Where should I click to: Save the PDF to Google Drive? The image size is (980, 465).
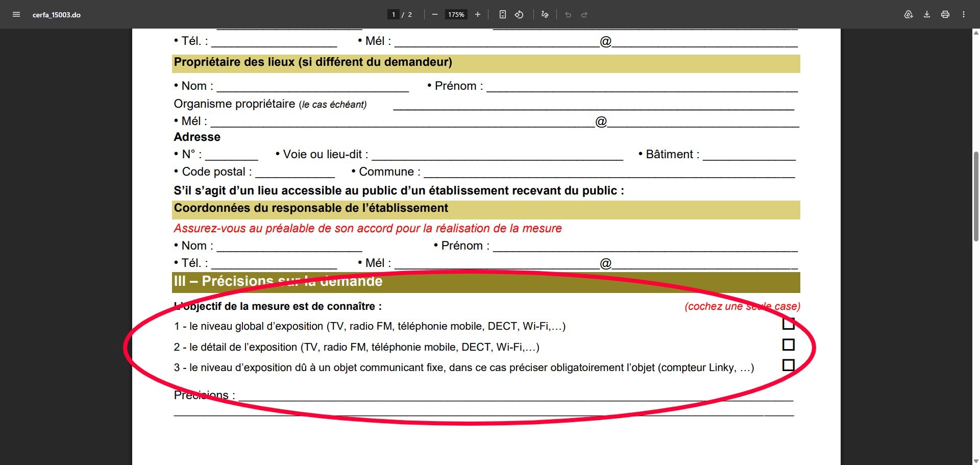coord(909,14)
